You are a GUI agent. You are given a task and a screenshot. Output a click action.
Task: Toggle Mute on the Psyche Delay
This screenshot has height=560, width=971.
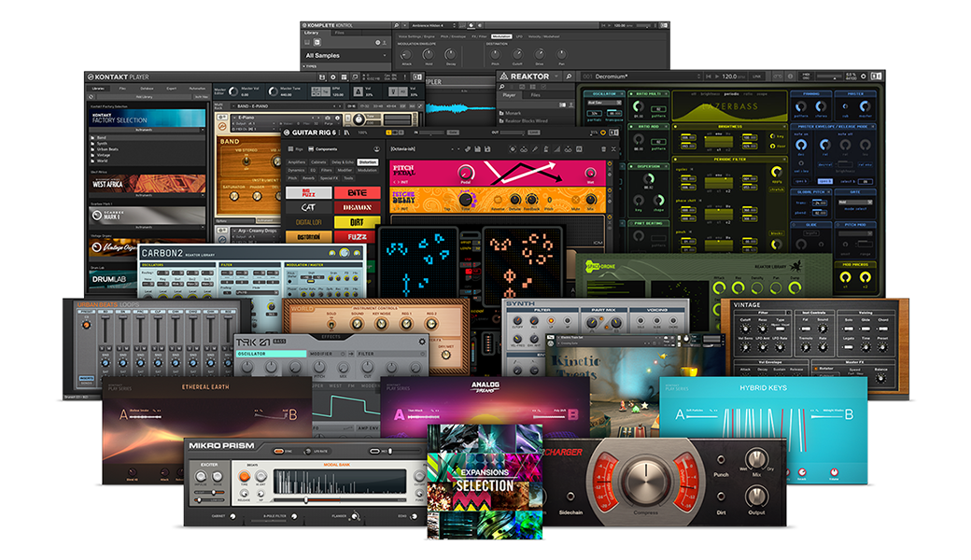tap(575, 201)
